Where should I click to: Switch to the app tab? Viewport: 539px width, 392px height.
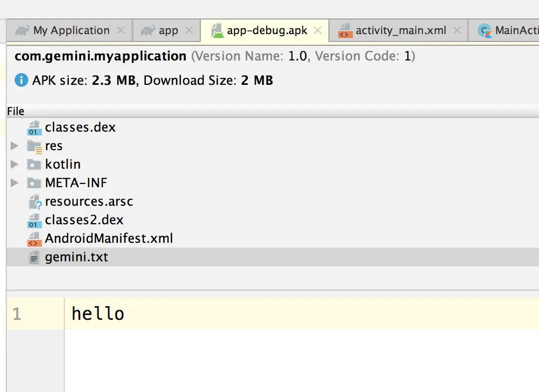166,31
